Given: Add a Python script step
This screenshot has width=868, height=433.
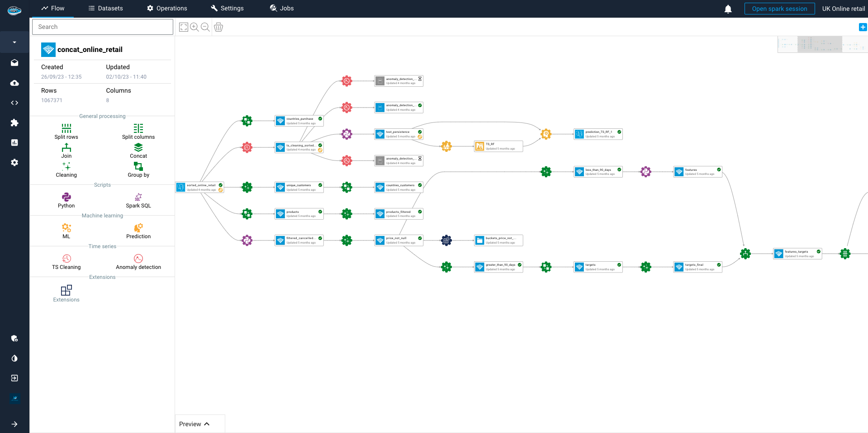Looking at the screenshot, I should 66,197.
